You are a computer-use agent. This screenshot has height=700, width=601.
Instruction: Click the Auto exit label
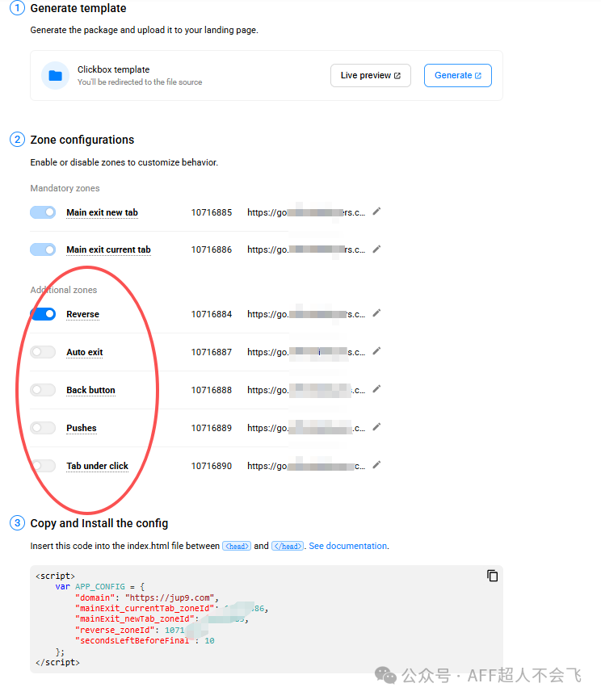[x=84, y=352]
